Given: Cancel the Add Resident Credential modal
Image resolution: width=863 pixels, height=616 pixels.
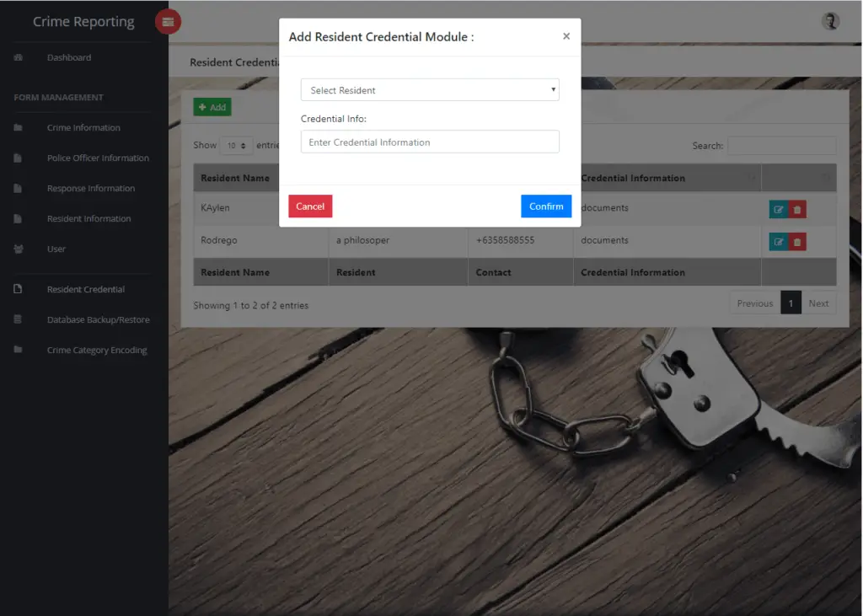Looking at the screenshot, I should pyautogui.click(x=309, y=206).
